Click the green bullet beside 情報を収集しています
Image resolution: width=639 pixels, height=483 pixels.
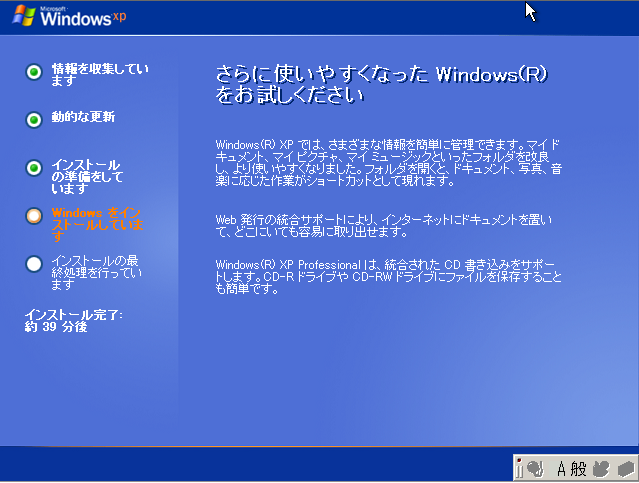click(34, 72)
